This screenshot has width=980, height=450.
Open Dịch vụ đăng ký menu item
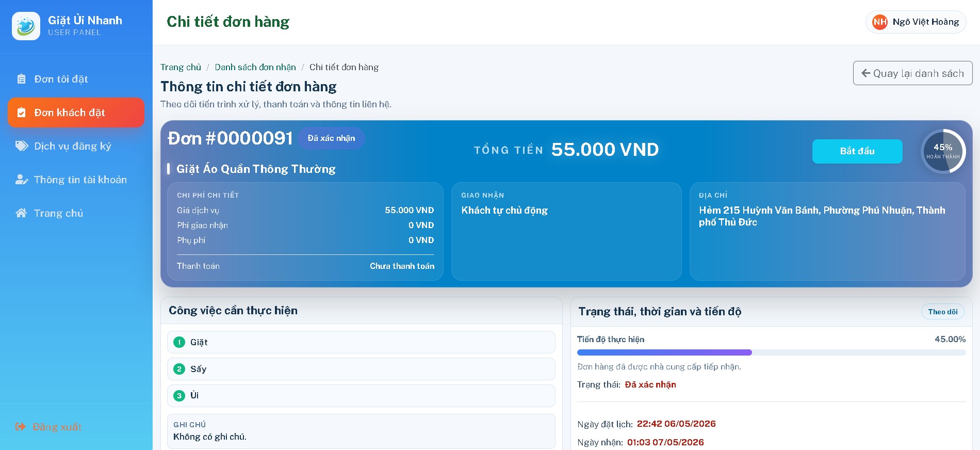[76, 146]
